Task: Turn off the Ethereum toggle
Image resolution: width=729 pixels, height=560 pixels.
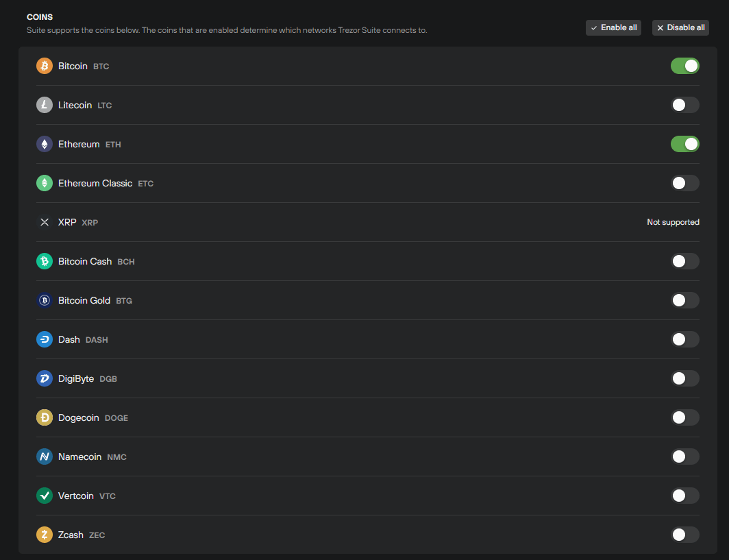Action: click(685, 144)
